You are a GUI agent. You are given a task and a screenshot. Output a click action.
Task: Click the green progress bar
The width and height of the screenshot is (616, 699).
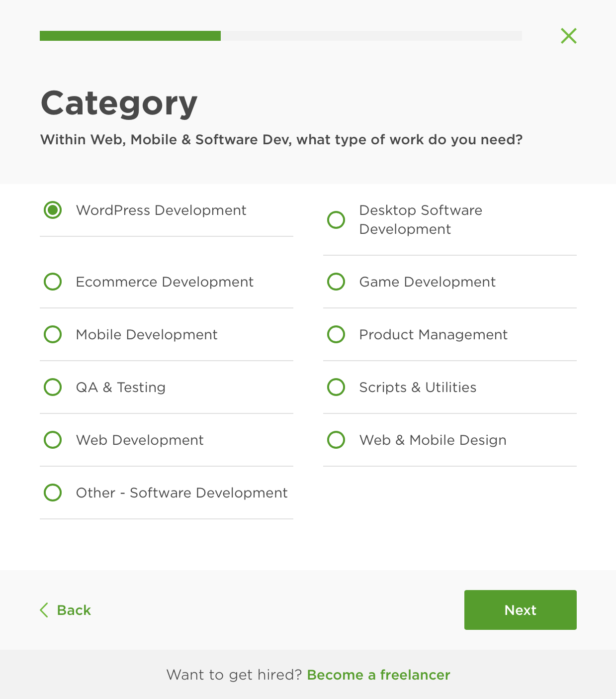coord(130,36)
